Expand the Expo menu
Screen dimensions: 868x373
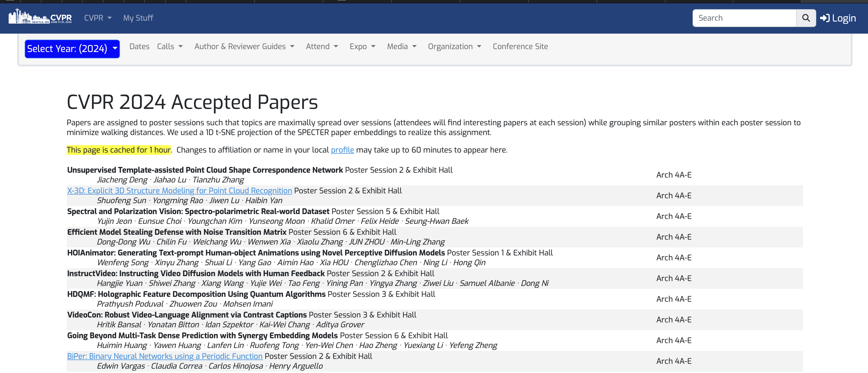362,47
